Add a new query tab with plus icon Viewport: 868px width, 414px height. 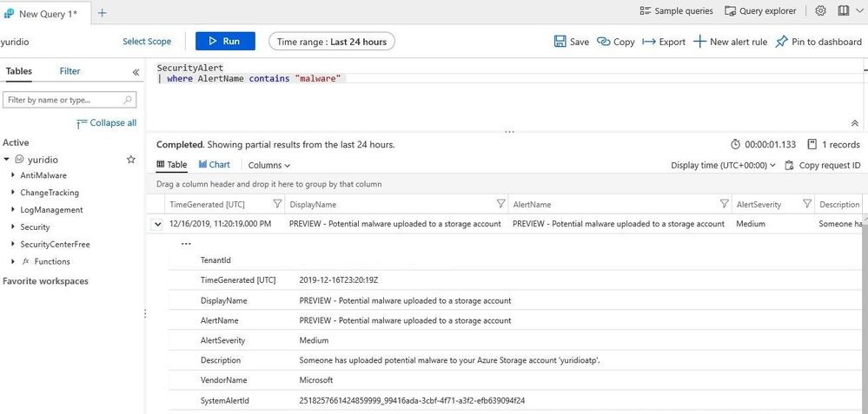(x=103, y=13)
